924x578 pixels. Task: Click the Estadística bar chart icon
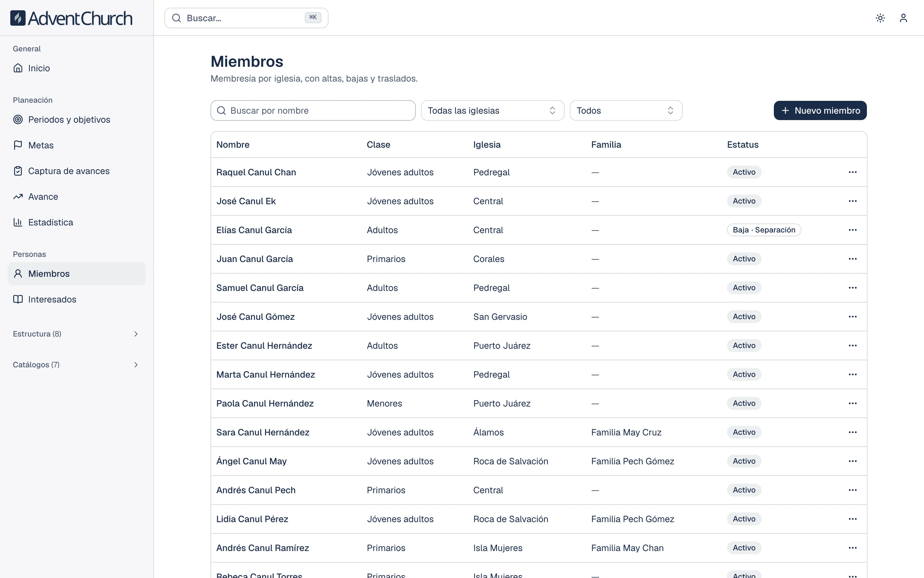tap(18, 222)
